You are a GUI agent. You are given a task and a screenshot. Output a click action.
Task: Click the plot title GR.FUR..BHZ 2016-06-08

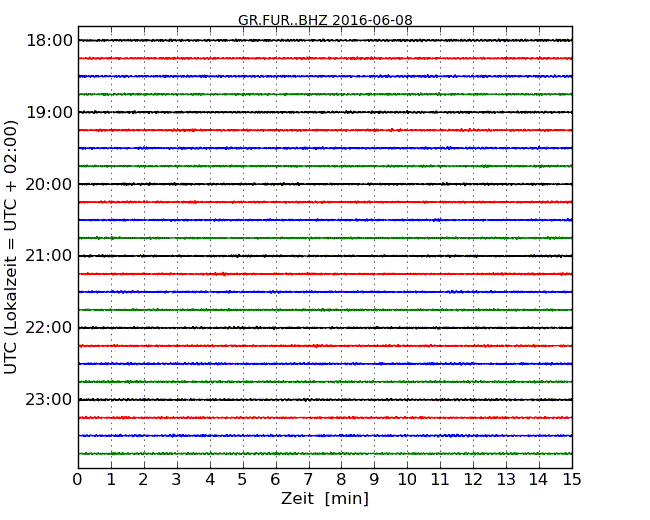[x=325, y=20]
